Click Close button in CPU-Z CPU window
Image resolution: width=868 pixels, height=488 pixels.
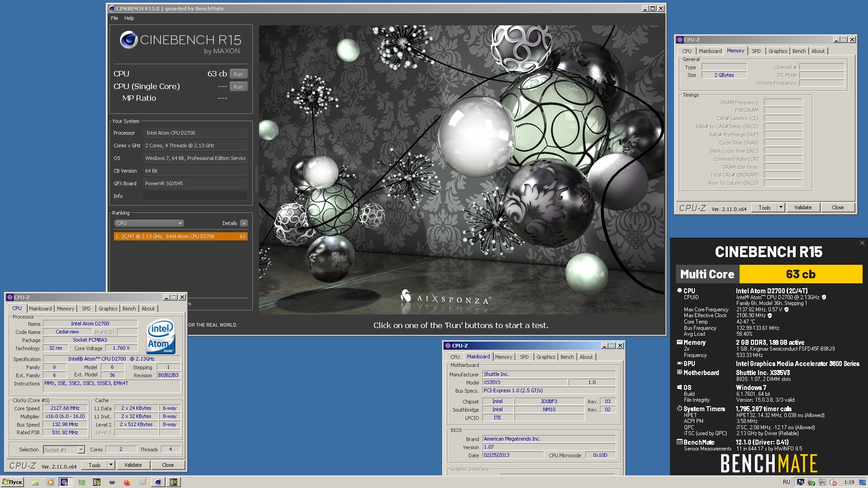point(168,465)
